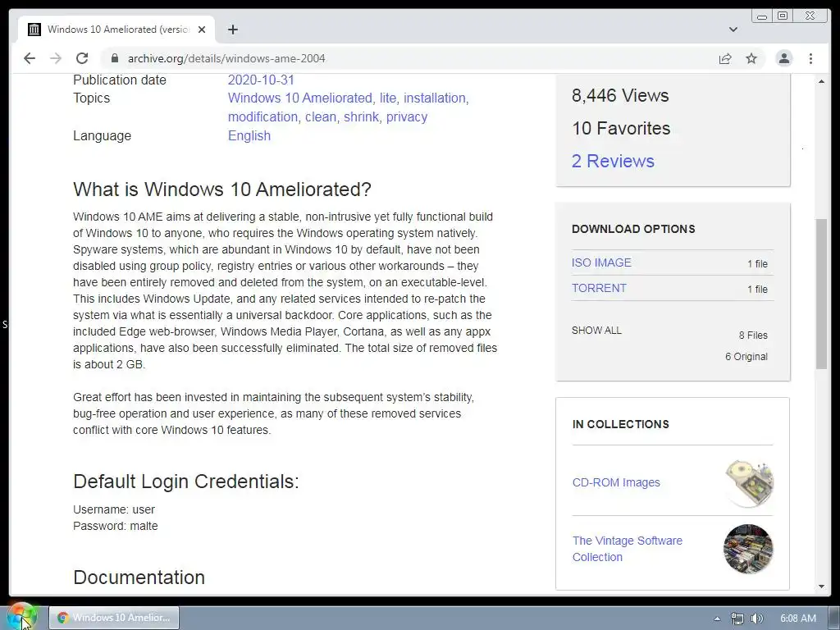The image size is (840, 630).
Task: Open the tab search chevron
Action: pyautogui.click(x=733, y=30)
